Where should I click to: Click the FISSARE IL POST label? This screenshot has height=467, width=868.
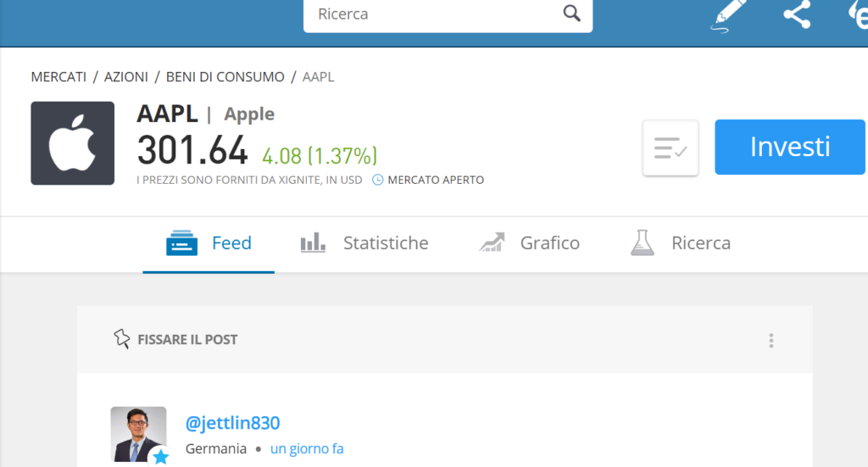click(x=187, y=340)
